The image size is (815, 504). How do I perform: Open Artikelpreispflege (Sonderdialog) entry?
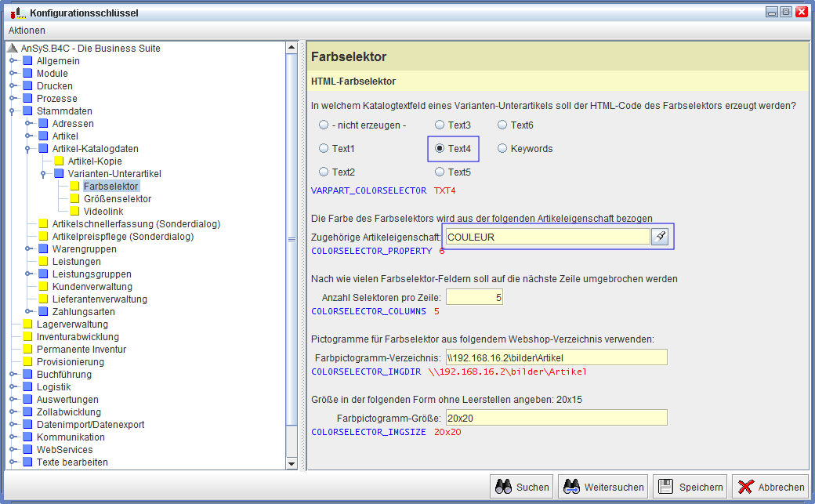(x=122, y=237)
